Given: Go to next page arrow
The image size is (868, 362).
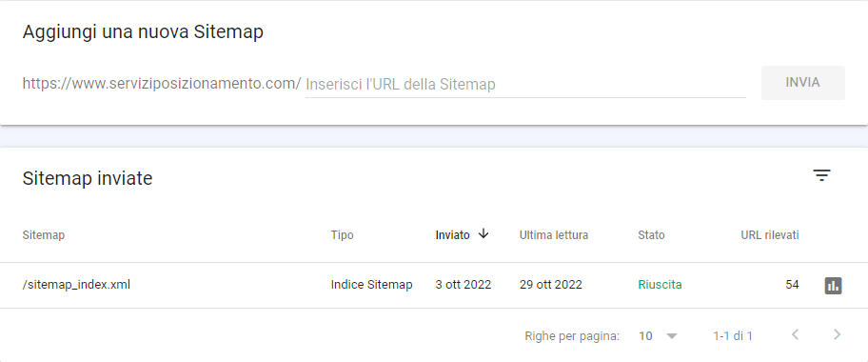Looking at the screenshot, I should [837, 334].
